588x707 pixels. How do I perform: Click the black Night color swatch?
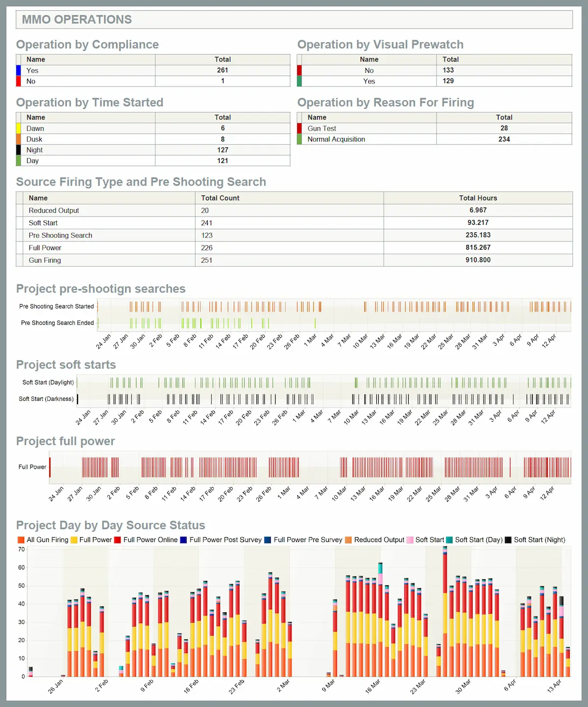(x=19, y=150)
